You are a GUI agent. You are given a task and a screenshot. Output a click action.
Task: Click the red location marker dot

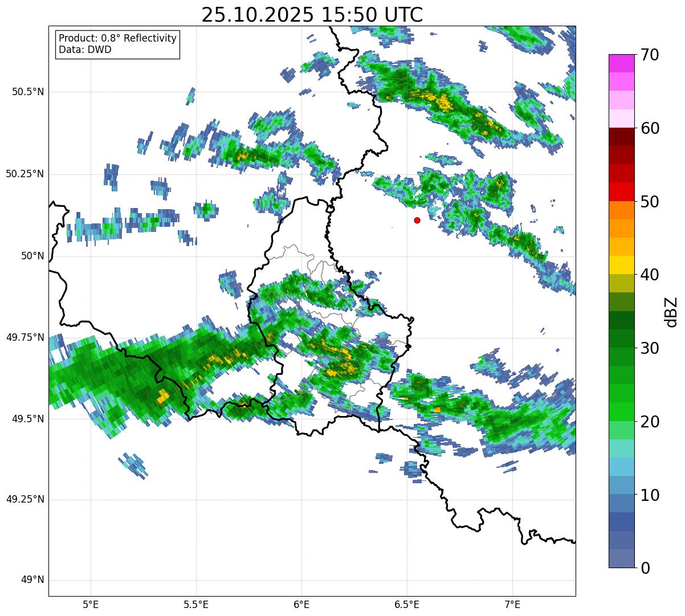pyautogui.click(x=417, y=220)
